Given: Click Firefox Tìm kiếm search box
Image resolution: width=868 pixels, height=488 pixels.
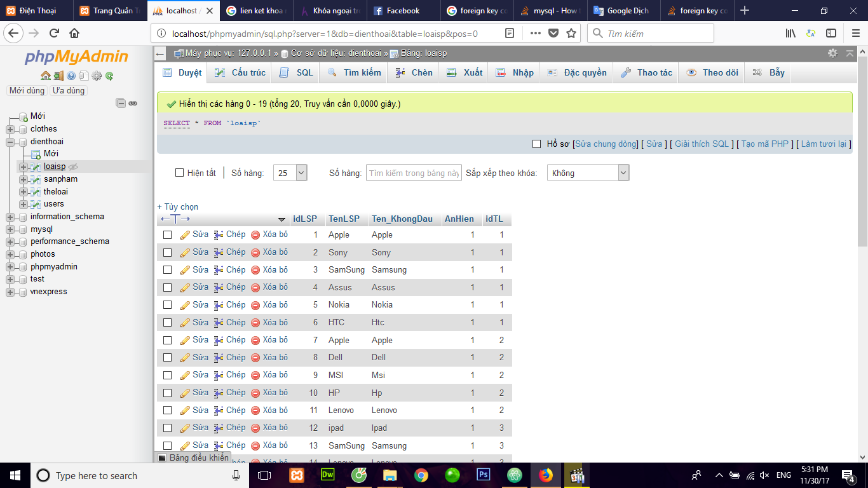Looking at the screenshot, I should (651, 33).
